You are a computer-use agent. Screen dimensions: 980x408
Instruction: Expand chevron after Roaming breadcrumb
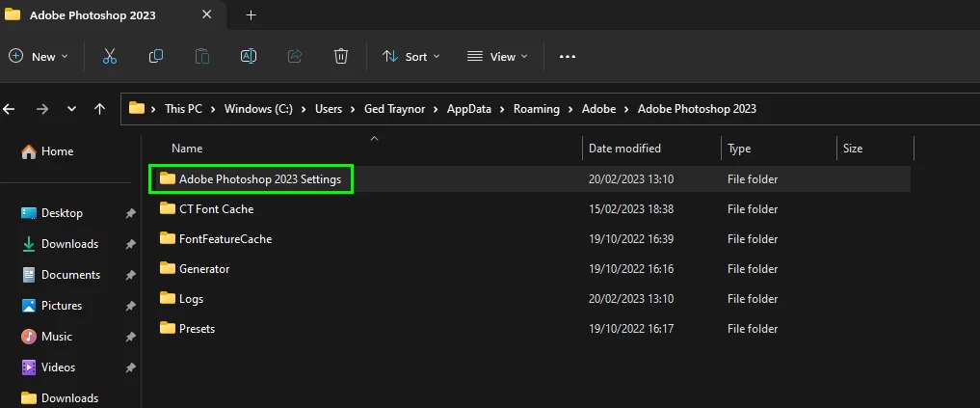click(x=570, y=109)
